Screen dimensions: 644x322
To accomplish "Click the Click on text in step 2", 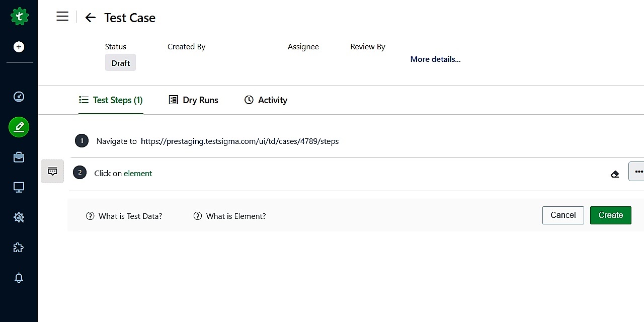I will tap(108, 173).
